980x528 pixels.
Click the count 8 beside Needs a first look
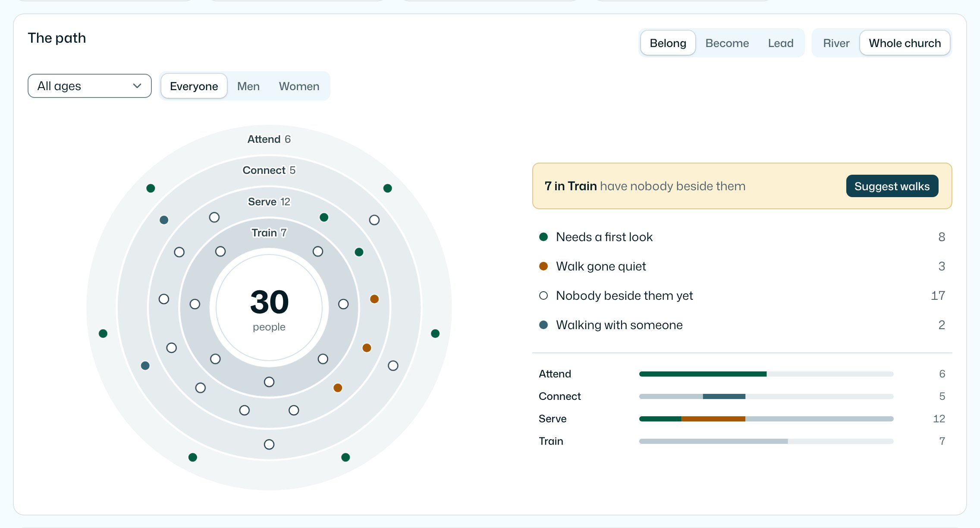942,237
